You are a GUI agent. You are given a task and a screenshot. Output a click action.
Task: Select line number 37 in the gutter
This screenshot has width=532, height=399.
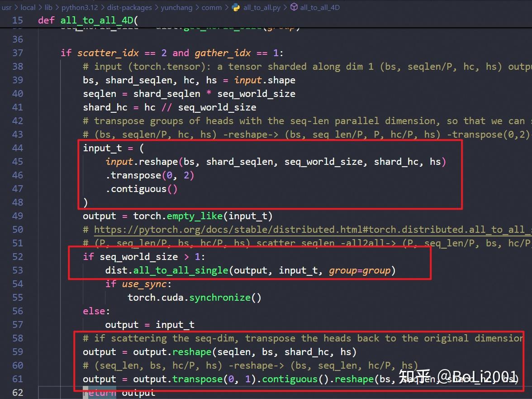[17, 53]
